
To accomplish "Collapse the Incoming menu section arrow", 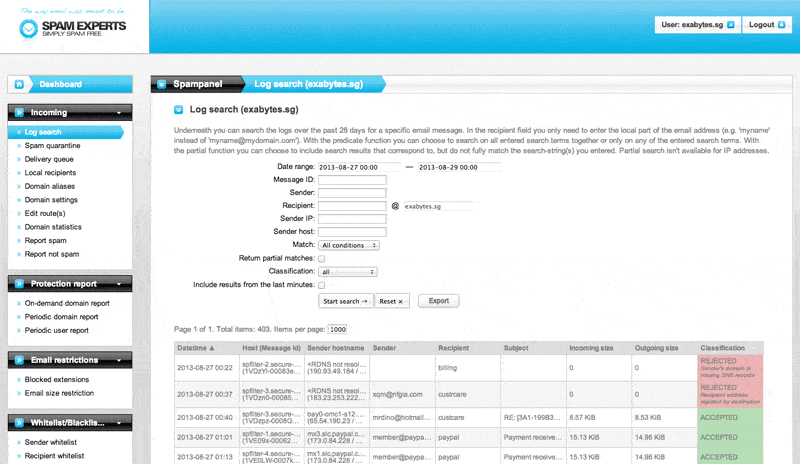I will coord(118,113).
